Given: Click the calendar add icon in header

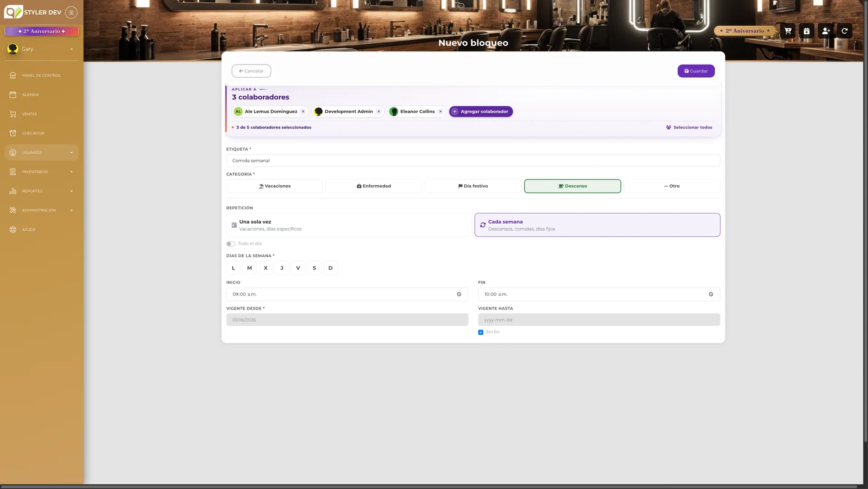Looking at the screenshot, I should point(807,31).
